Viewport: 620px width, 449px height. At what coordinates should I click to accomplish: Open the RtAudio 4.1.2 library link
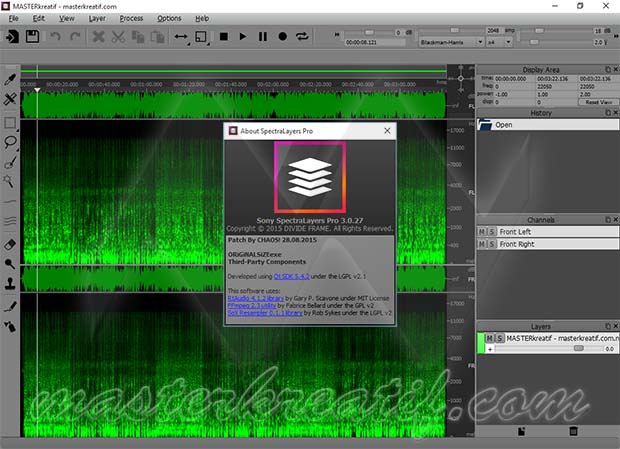pyautogui.click(x=255, y=298)
